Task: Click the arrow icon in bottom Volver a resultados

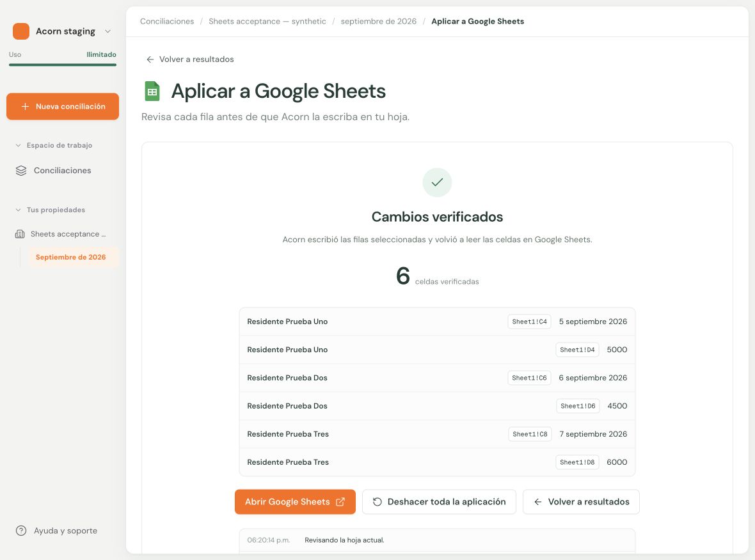Action: 538,502
